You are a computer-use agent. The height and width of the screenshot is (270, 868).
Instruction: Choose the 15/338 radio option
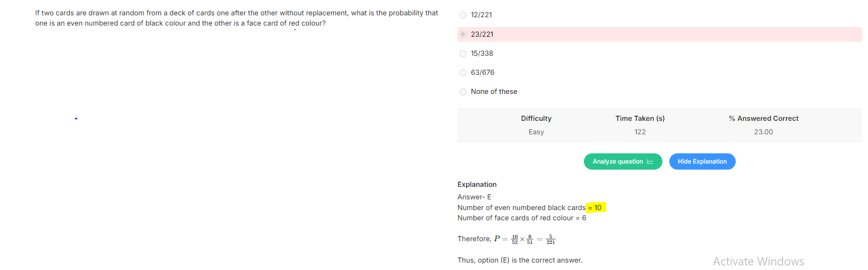(463, 53)
